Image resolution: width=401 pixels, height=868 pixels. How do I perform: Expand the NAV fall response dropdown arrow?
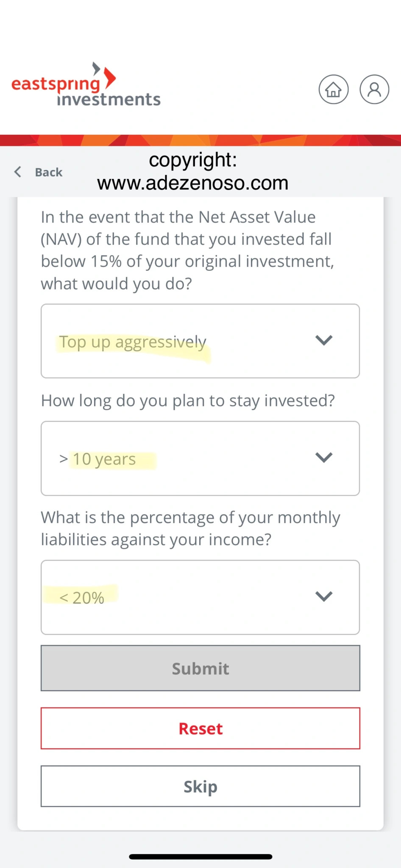(x=324, y=340)
